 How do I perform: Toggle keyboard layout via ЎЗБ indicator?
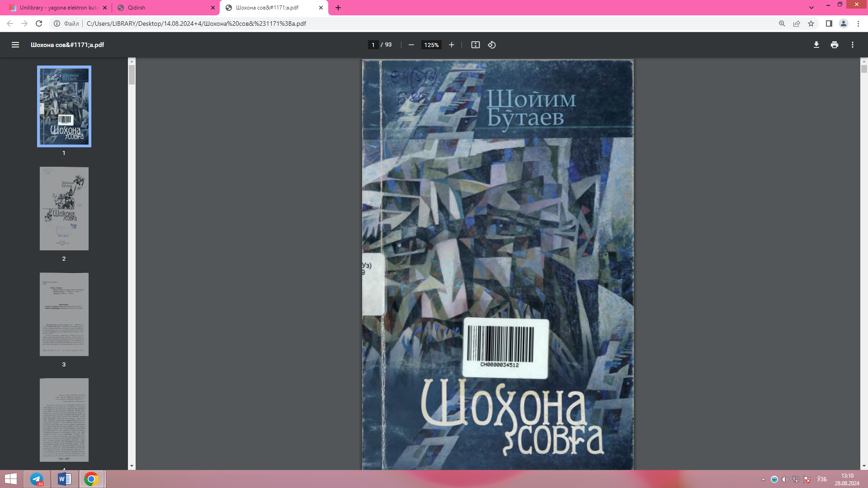tap(822, 479)
